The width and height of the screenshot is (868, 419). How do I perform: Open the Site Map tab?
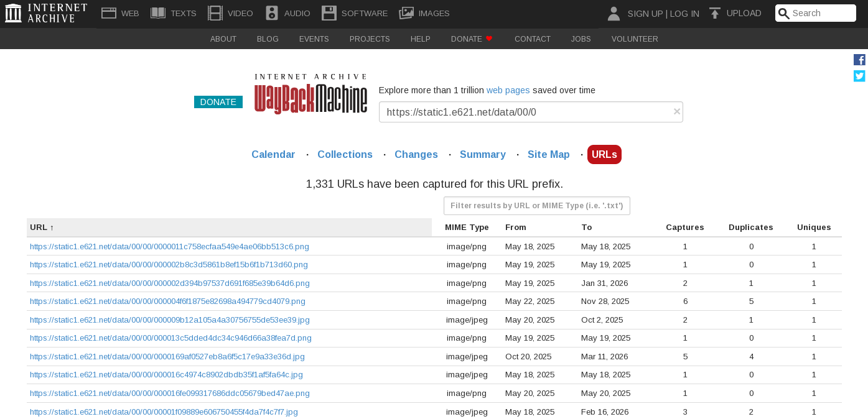coord(549,154)
